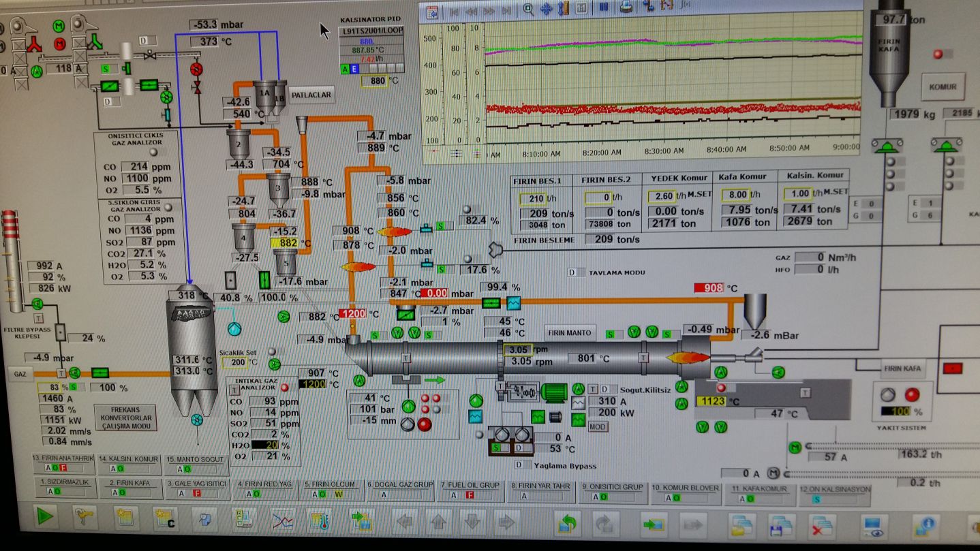Viewport: 980px width, 551px height.
Task: Click the green play icon in bottom toolbar
Action: 44,517
